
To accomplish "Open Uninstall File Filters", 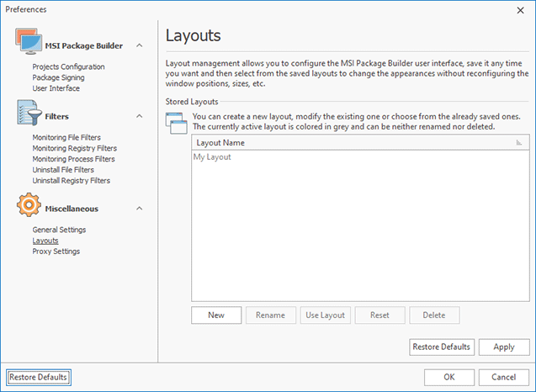I will pyautogui.click(x=63, y=170).
